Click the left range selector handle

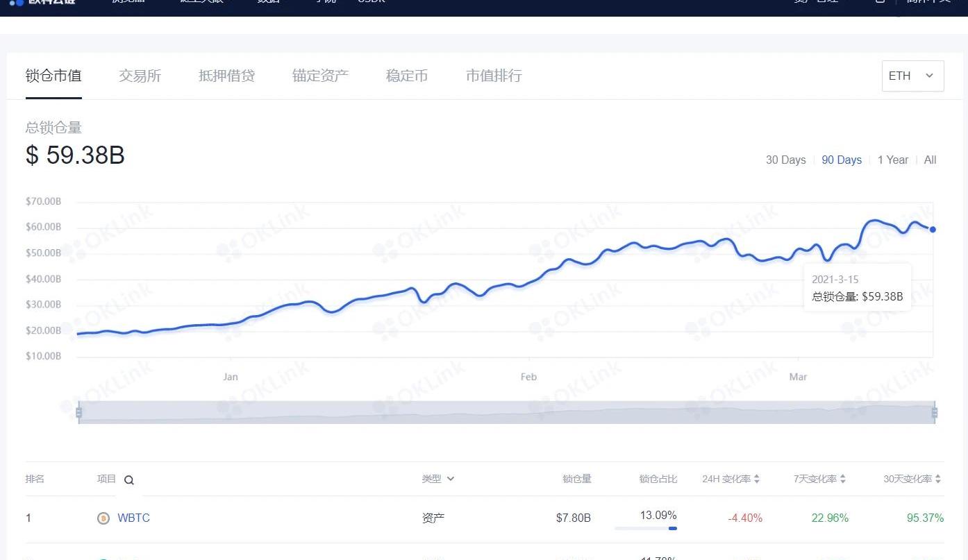pyautogui.click(x=79, y=413)
